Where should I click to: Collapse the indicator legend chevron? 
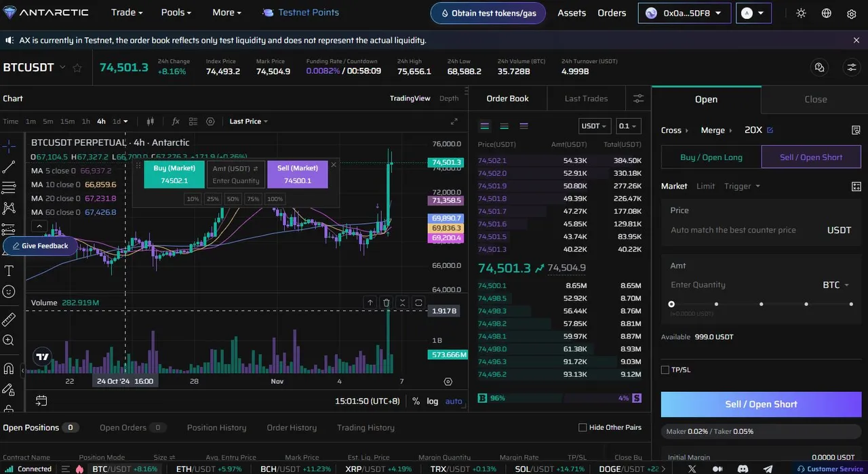(39, 226)
